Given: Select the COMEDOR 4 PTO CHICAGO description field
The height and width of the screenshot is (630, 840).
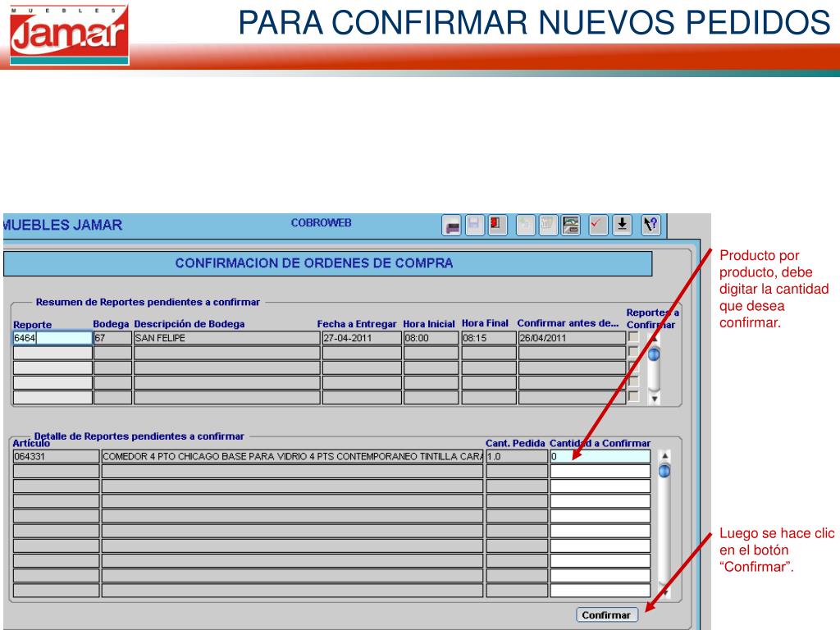Looking at the screenshot, I should click(x=292, y=456).
